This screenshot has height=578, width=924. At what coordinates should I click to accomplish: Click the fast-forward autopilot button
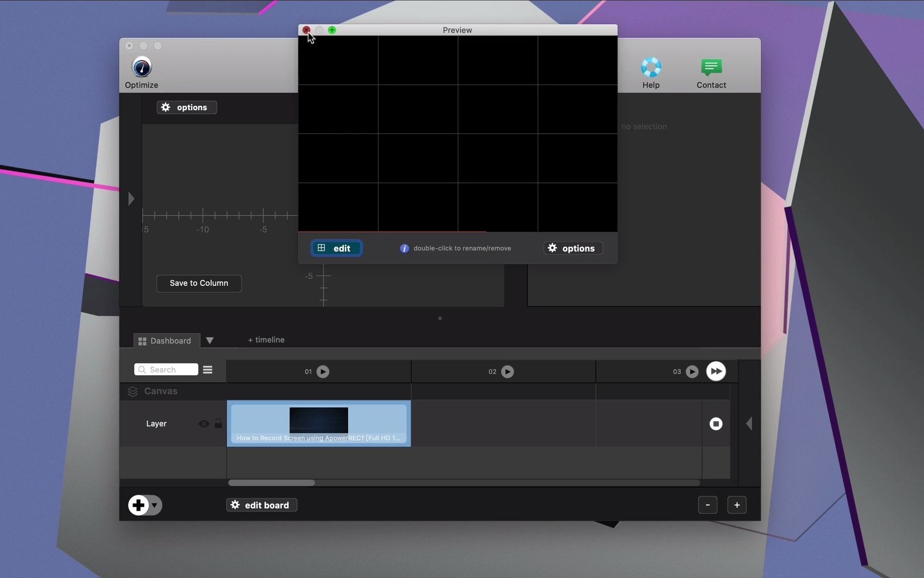tap(716, 371)
